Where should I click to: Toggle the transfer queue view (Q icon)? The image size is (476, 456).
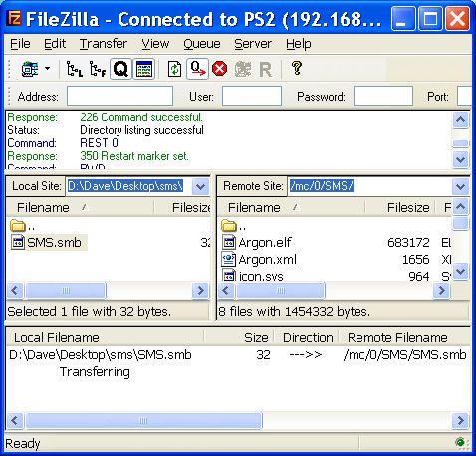coord(120,69)
